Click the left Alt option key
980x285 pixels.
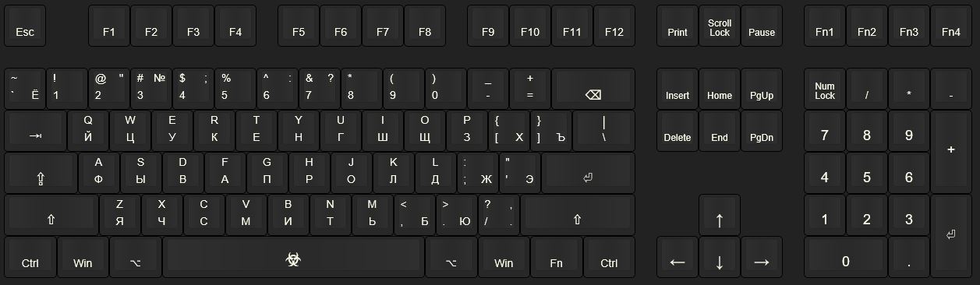tap(136, 258)
